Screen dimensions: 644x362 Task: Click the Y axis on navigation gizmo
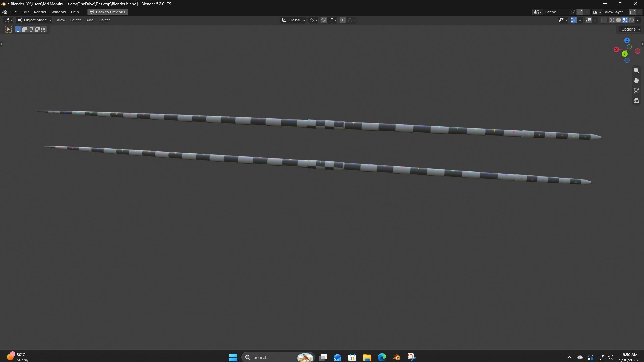pyautogui.click(x=624, y=54)
